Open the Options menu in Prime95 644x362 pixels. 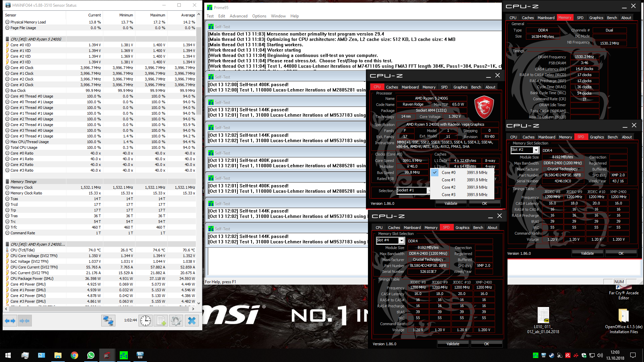tap(259, 16)
